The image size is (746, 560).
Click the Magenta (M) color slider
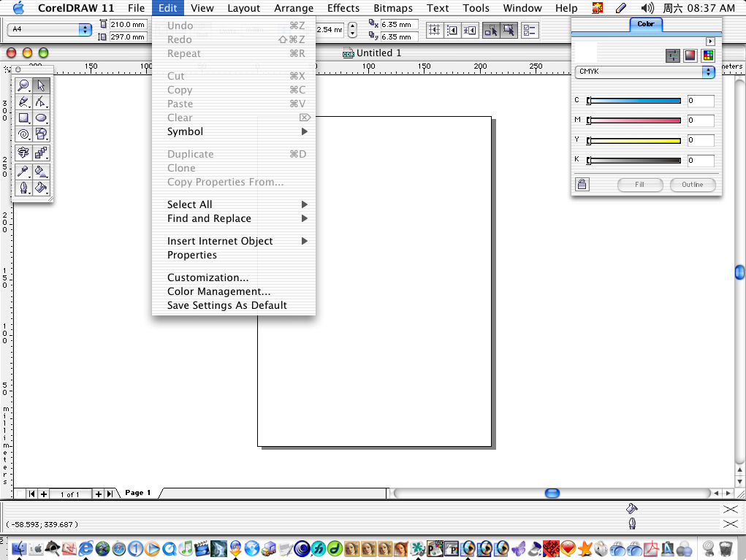coord(633,120)
